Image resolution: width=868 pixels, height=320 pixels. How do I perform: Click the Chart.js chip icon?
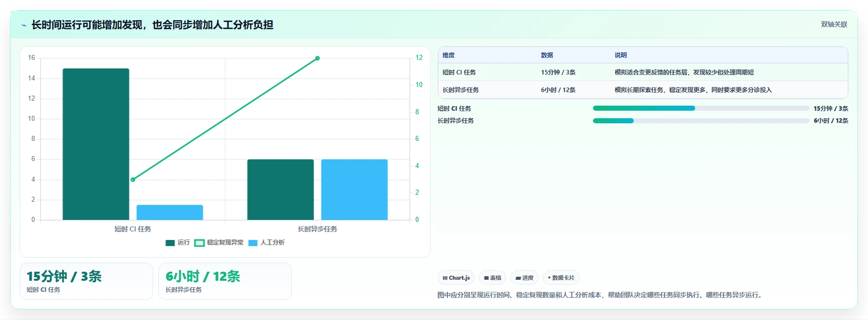(445, 278)
